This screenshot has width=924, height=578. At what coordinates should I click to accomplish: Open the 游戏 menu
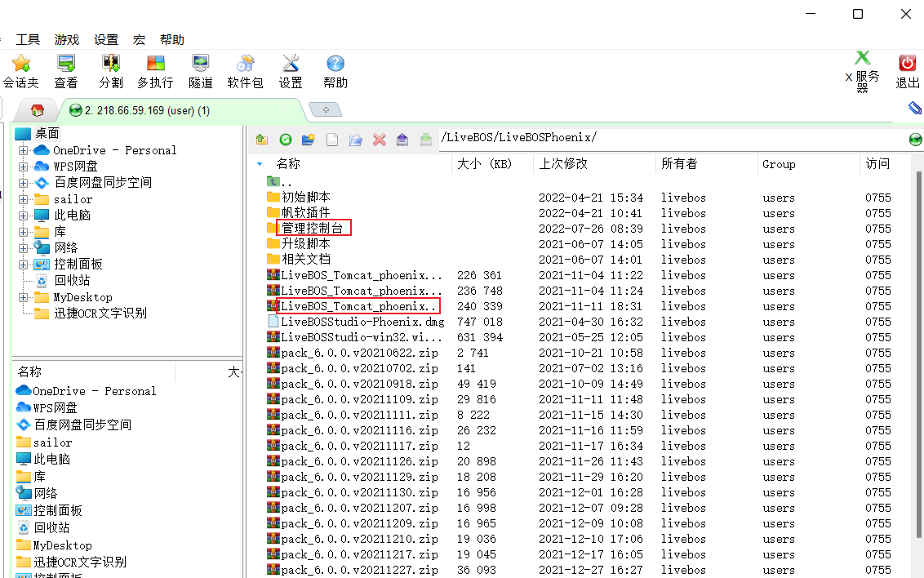coord(67,39)
